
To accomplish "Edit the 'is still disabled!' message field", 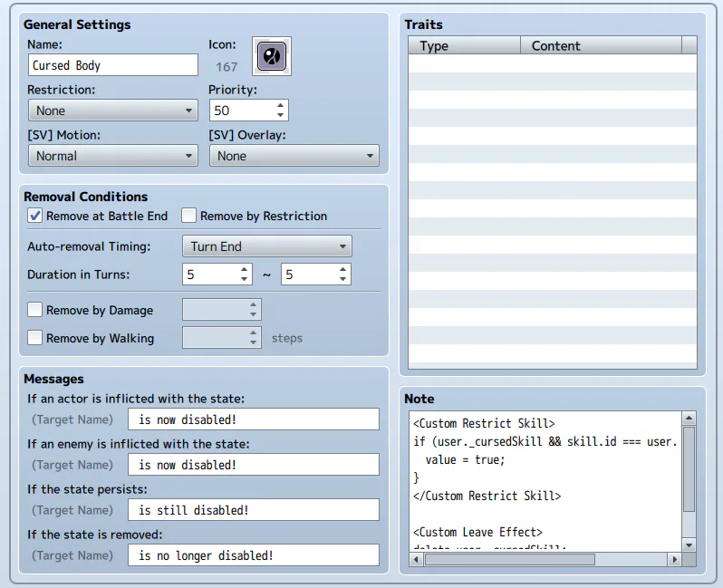I will (x=253, y=510).
